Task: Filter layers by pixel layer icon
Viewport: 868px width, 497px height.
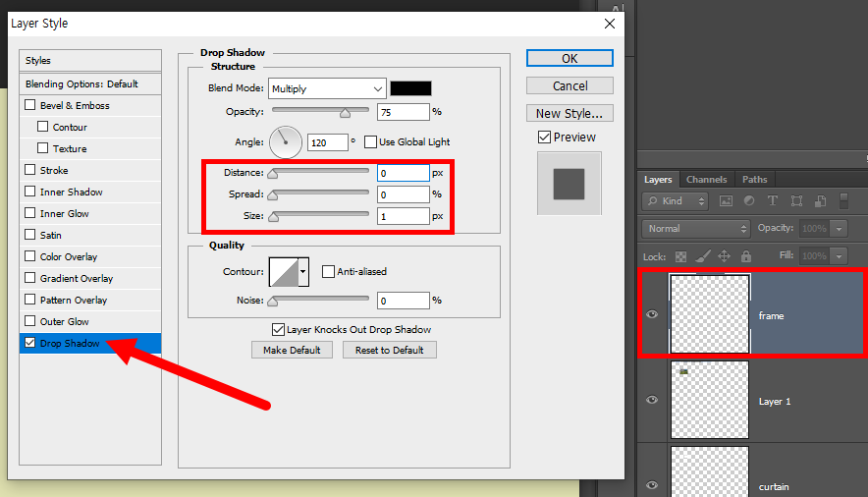Action: coord(726,201)
